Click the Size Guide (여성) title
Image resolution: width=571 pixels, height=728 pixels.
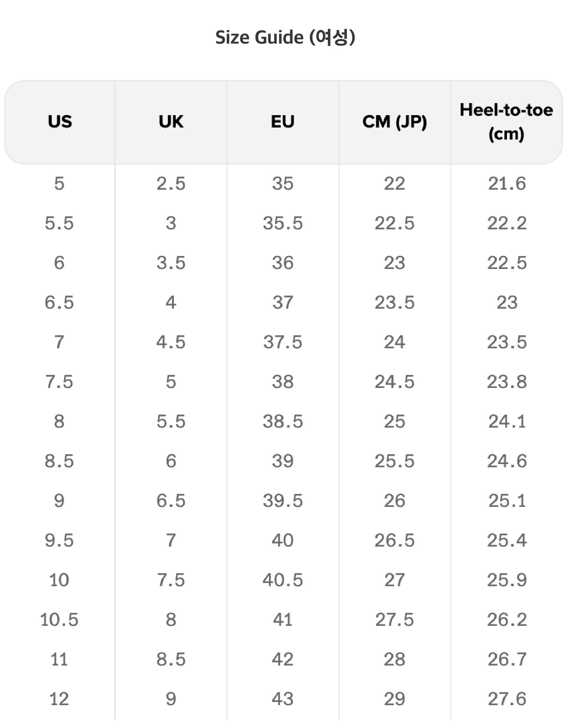(285, 37)
